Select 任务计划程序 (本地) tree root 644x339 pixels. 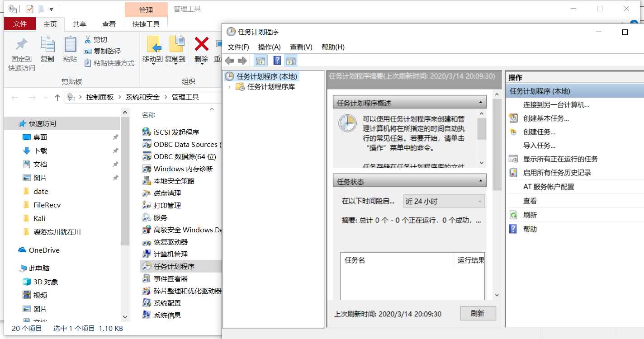pos(267,76)
